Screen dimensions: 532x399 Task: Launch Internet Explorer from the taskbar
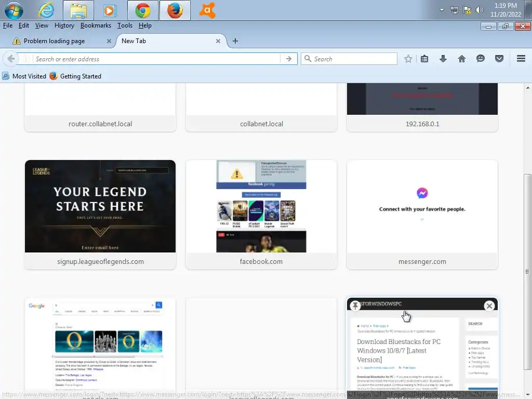click(x=46, y=10)
